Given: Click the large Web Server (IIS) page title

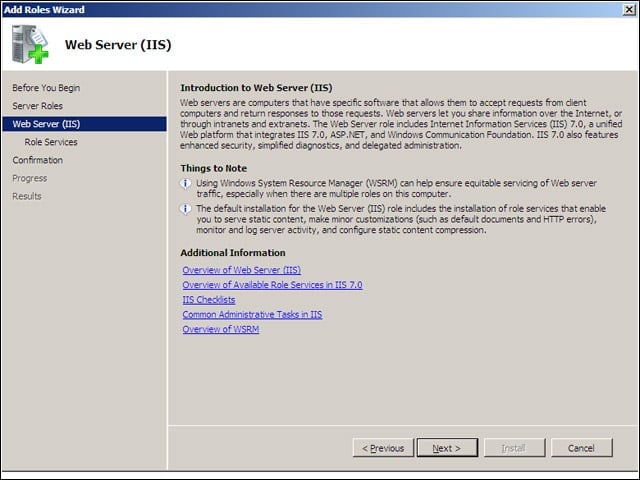Looking at the screenshot, I should pyautogui.click(x=118, y=44).
